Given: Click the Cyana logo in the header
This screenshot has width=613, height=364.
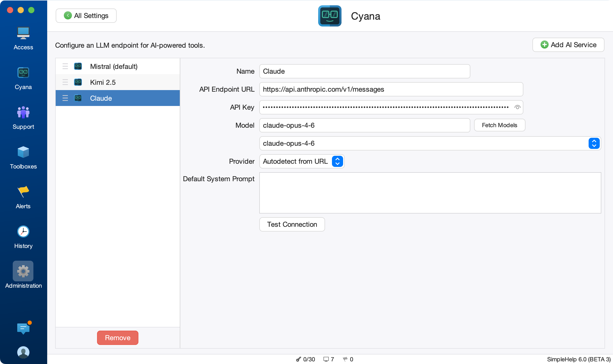Looking at the screenshot, I should click(330, 16).
